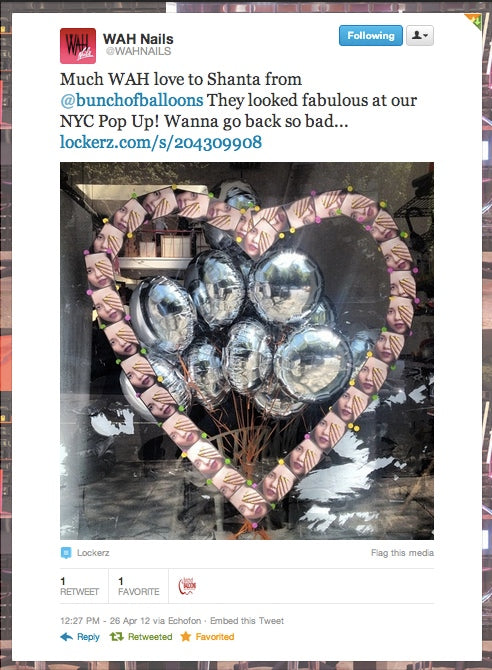The height and width of the screenshot is (670, 492).
Task: Click the Lockerz speech bubble icon
Action: point(66,553)
